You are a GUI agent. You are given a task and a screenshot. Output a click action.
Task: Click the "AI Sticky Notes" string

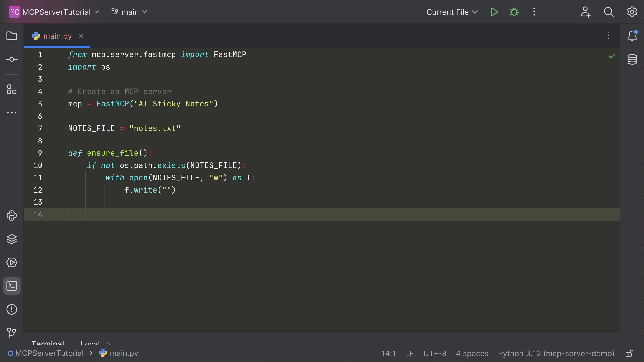pyautogui.click(x=174, y=104)
